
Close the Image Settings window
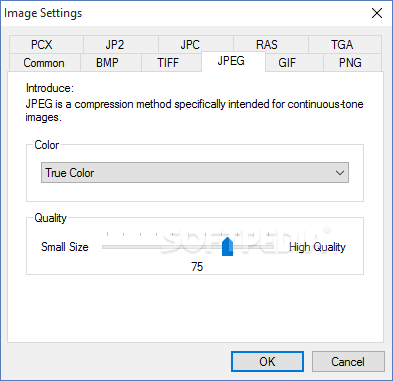tap(377, 13)
